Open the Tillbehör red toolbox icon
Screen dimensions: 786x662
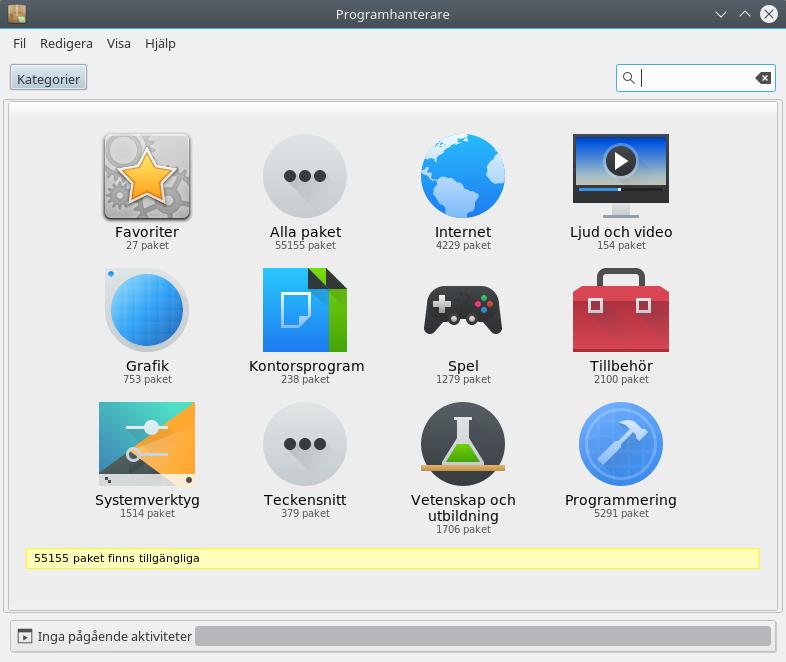click(x=621, y=310)
